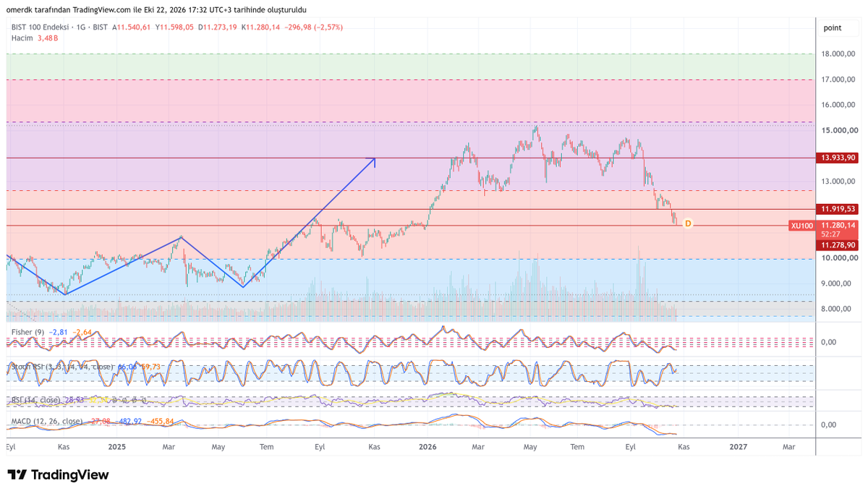Click the 10.000,00 price axis value
Image resolution: width=868 pixels, height=494 pixels.
click(x=839, y=258)
